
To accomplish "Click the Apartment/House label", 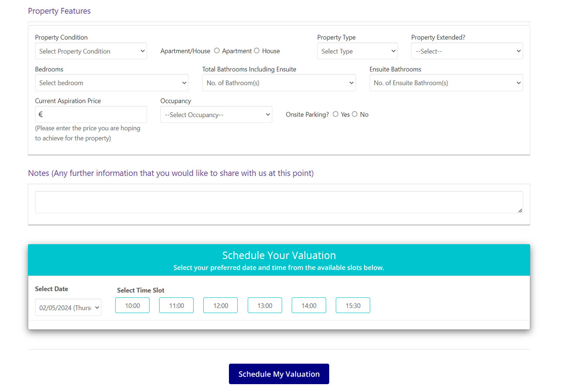I will (185, 51).
